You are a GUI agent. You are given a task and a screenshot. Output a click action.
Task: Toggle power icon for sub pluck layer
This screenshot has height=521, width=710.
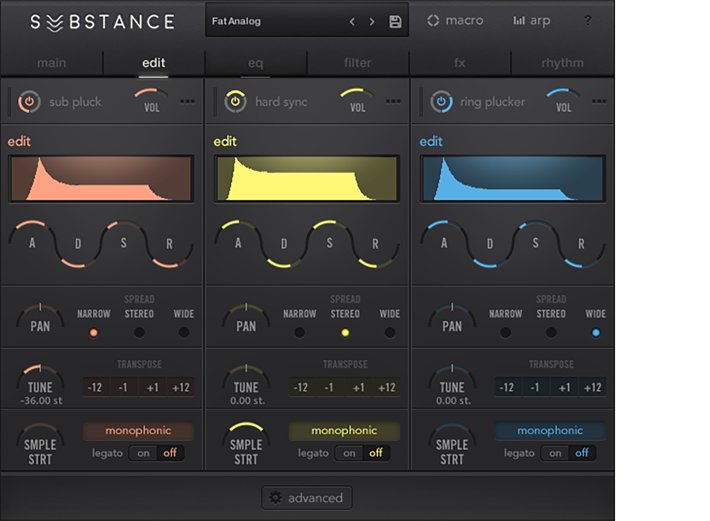tap(29, 101)
